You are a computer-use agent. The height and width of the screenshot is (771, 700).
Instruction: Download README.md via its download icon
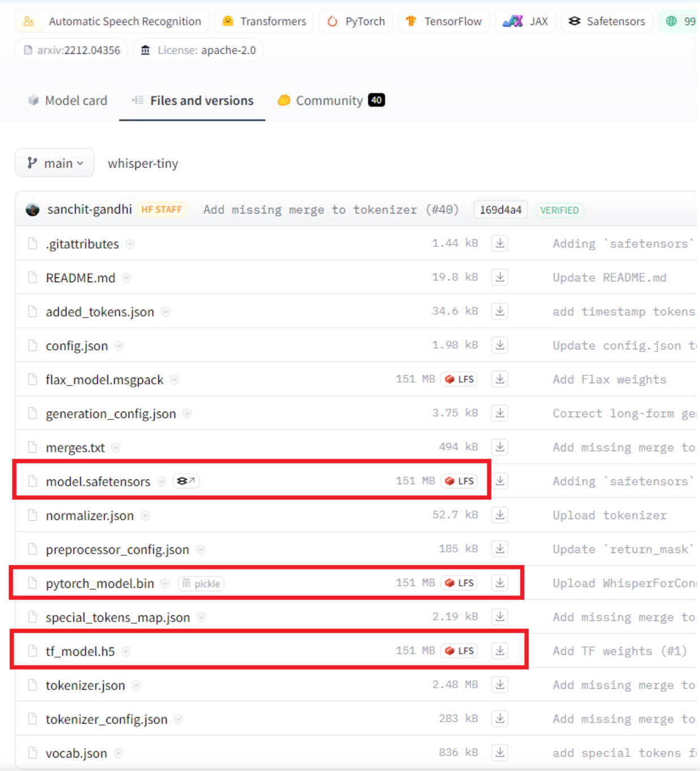[x=500, y=277]
